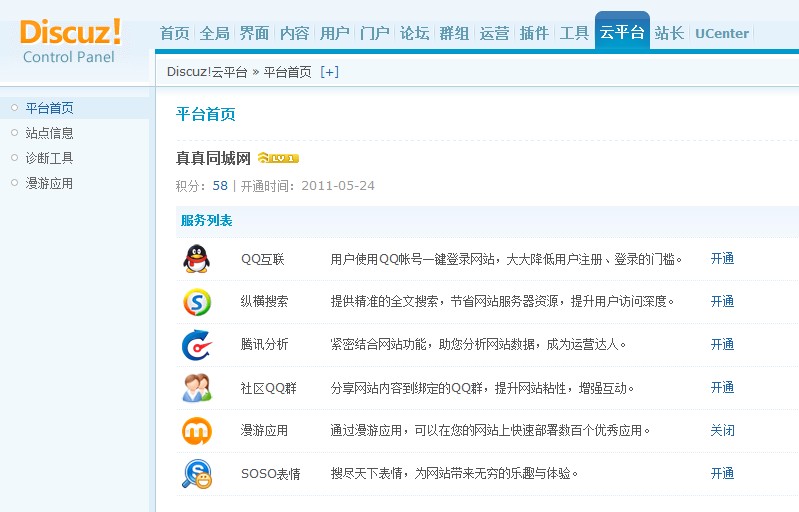
Task: Open the 站长 top menu
Action: tap(669, 34)
